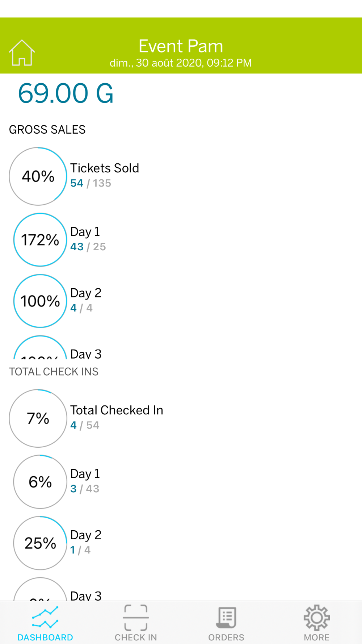Tap the 7% Total Checked In circle
This screenshot has width=362, height=644.
[x=38, y=418]
